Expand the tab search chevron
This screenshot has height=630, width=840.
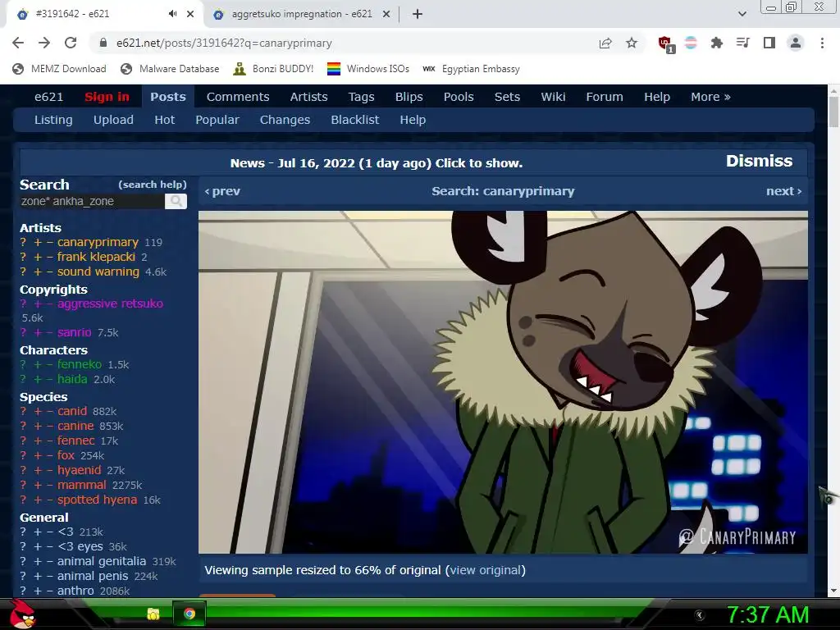(742, 14)
